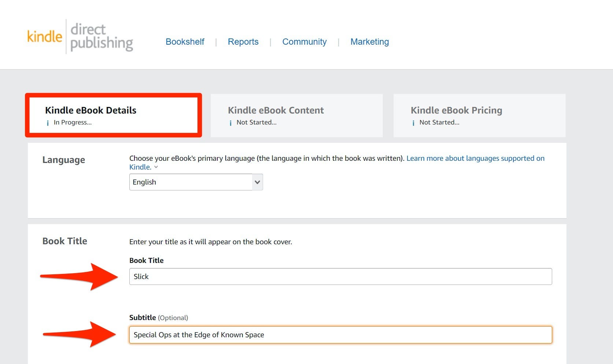This screenshot has height=364, width=613.
Task: Go to the Reports section
Action: click(243, 42)
